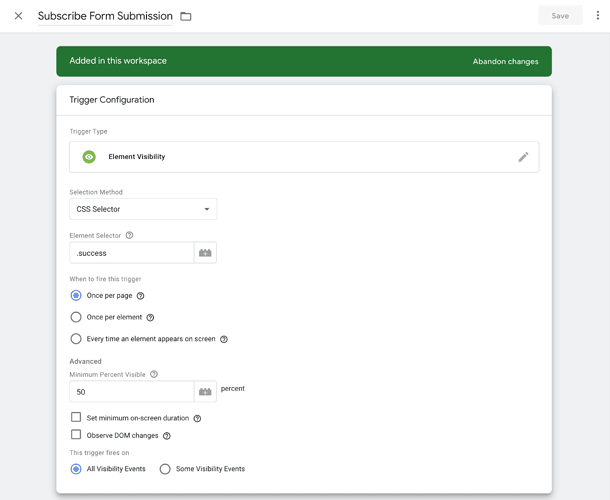Open help icon for Once per page
Screen dimensions: 610x500
pyautogui.click(x=140, y=296)
